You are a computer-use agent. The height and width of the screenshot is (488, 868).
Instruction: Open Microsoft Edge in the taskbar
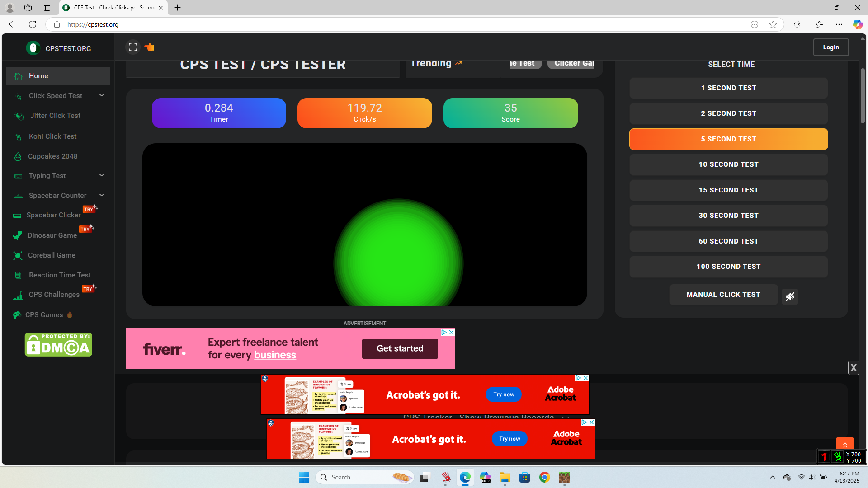[x=465, y=477]
